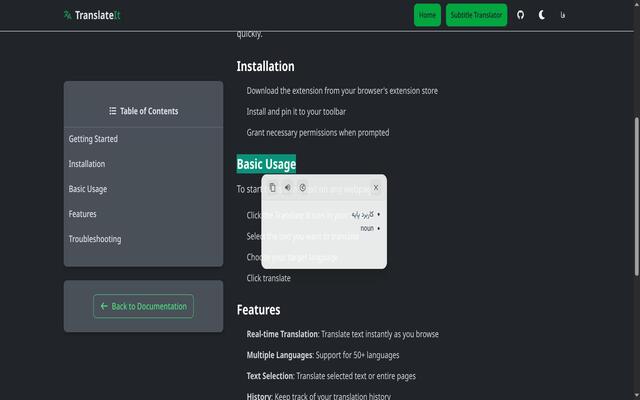The width and height of the screenshot is (640, 400).
Task: Jump to Getting Started section
Action: point(93,139)
